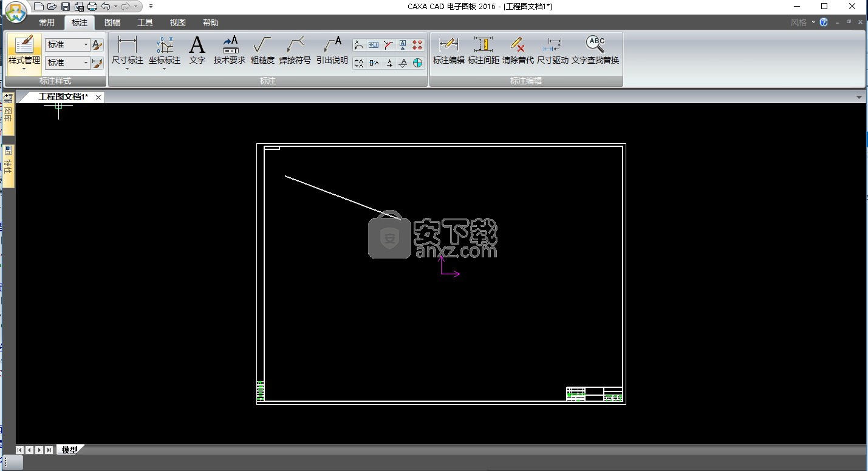Go to the previous sheet arrow
The height and width of the screenshot is (471, 868).
[x=29, y=450]
